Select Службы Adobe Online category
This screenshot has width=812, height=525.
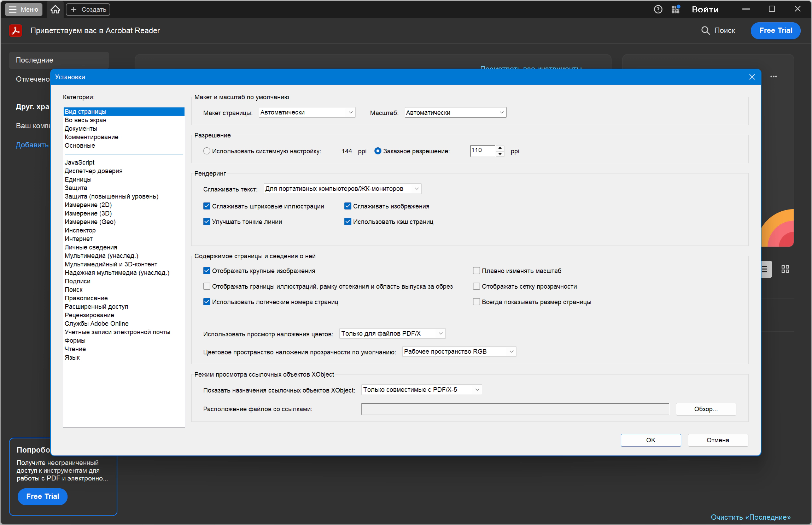coord(124,324)
